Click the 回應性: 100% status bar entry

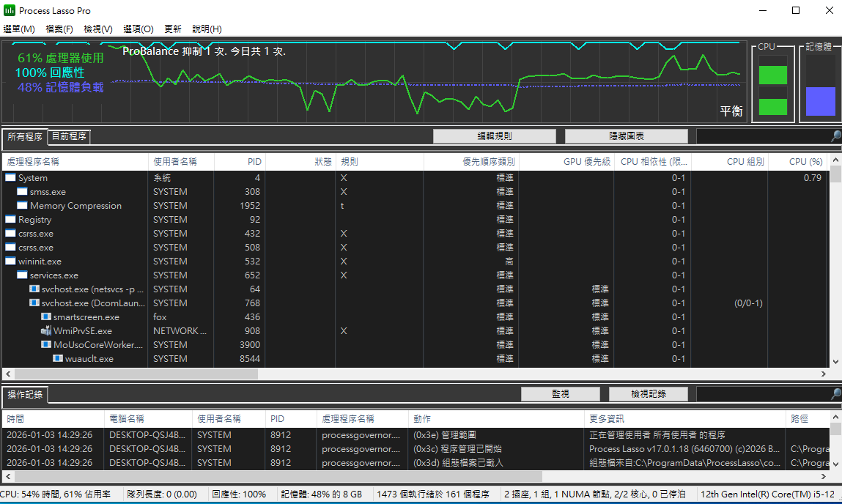pos(239,494)
